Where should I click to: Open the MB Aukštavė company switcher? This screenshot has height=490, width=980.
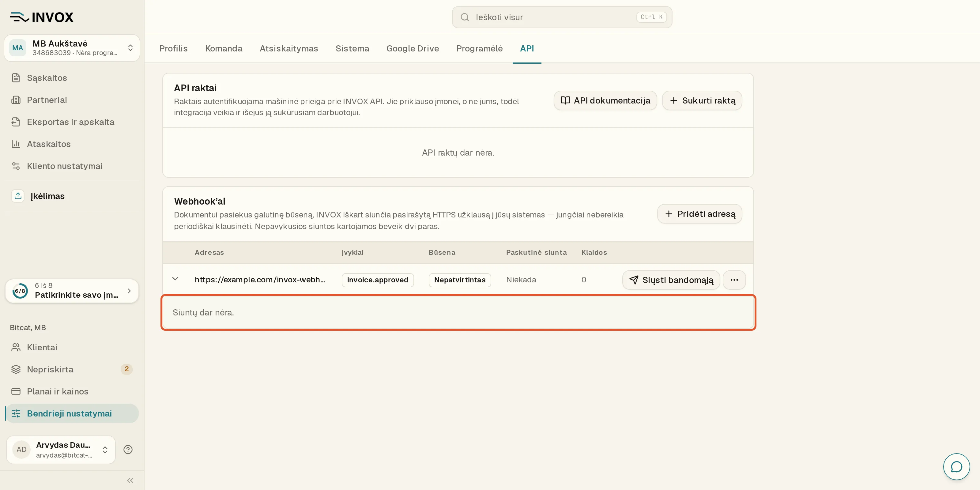tap(72, 48)
